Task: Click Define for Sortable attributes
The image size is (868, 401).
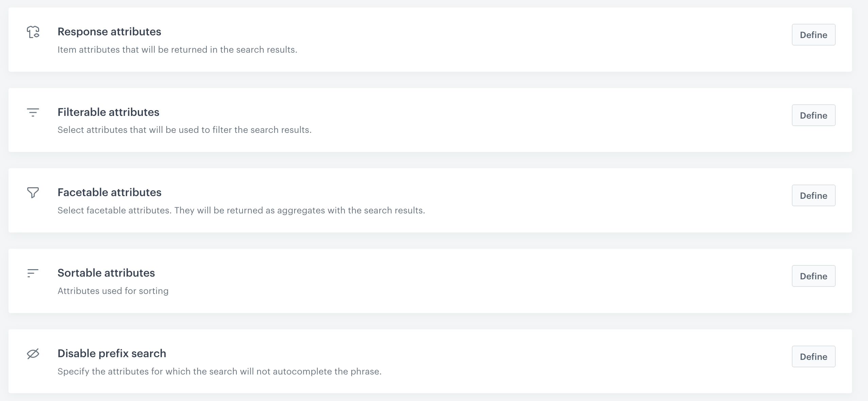Action: tap(813, 276)
